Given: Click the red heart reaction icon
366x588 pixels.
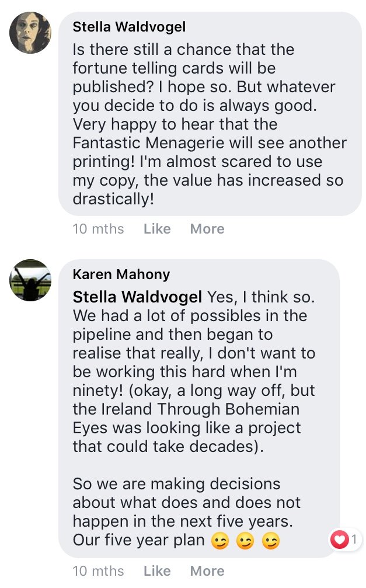Looking at the screenshot, I should point(339,540).
